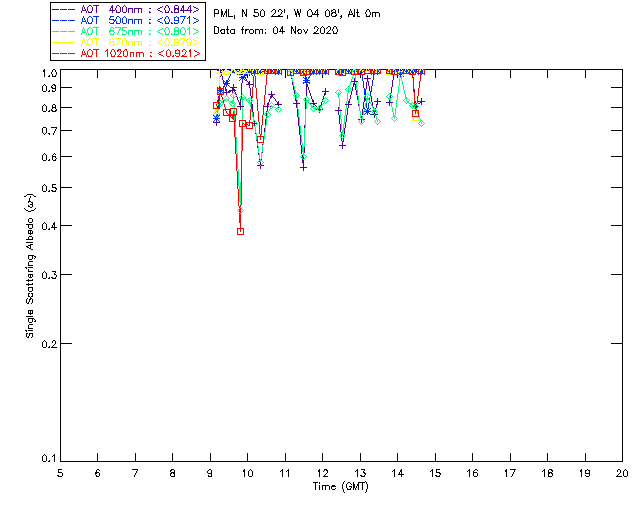Click the 'Data from: 04 Nov 2020' text
Viewport: 640px width, 512px height.
[276, 31]
